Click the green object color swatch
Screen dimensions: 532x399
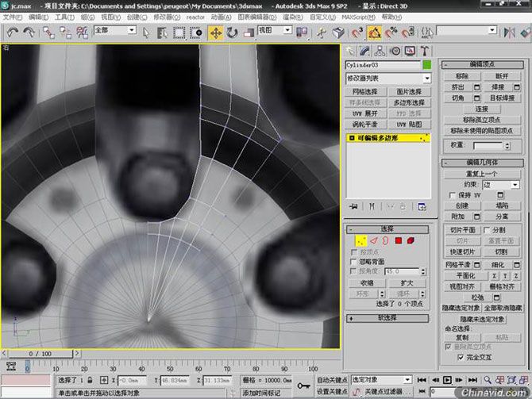[426, 64]
